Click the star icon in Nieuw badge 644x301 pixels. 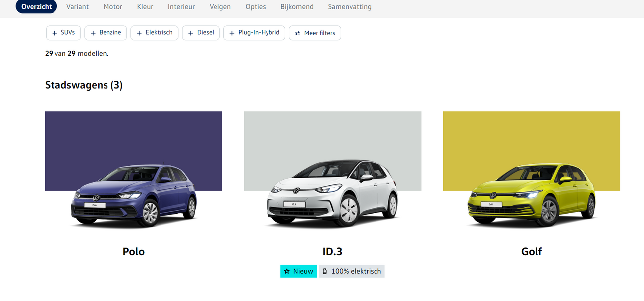coord(287,271)
